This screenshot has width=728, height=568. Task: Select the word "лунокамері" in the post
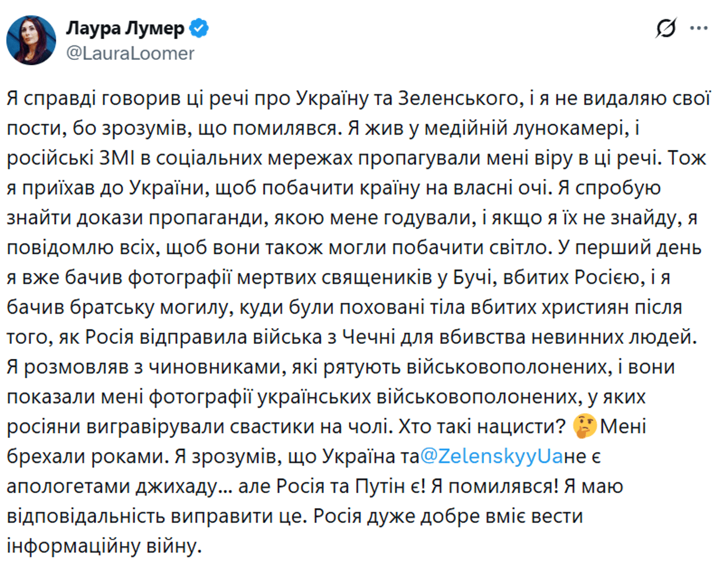tap(568, 128)
